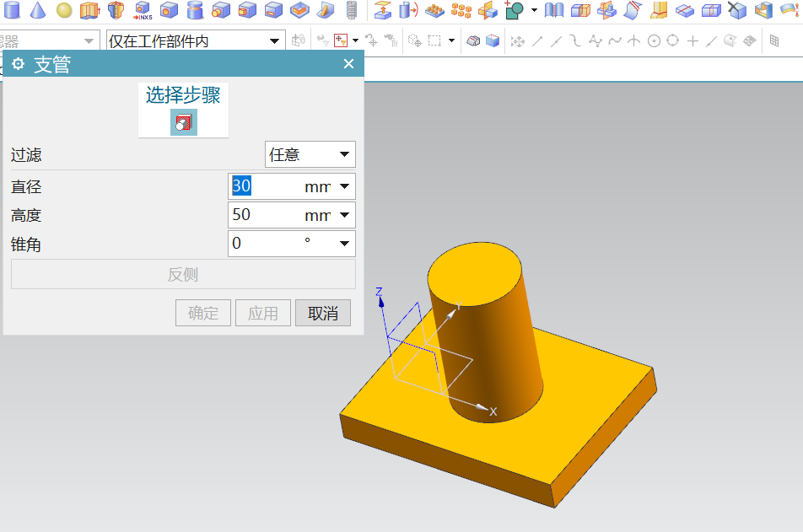Select the Cylinder tool in the toolbar
803x532 pixels.
coord(10,11)
